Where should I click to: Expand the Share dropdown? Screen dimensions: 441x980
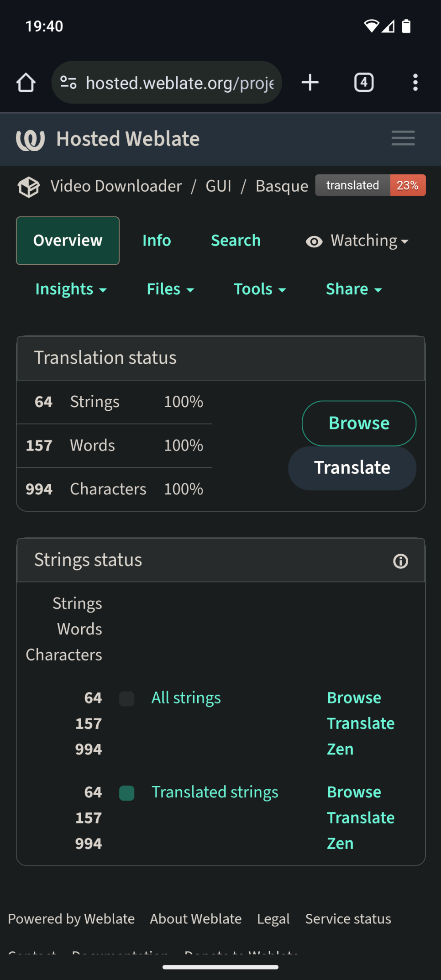354,289
